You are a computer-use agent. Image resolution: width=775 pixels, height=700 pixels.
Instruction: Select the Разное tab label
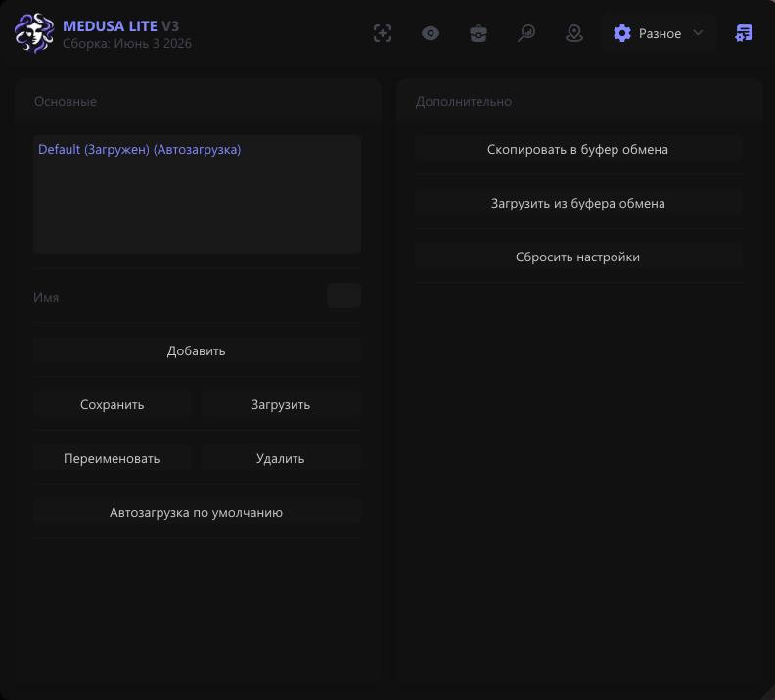click(660, 33)
